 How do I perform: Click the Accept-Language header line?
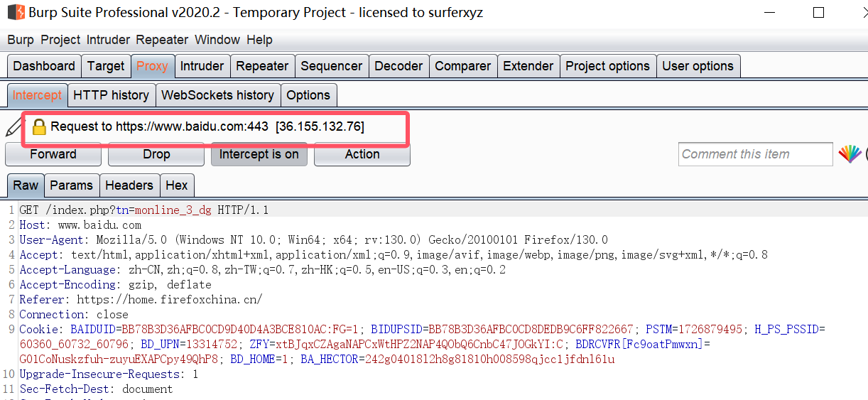(x=263, y=270)
